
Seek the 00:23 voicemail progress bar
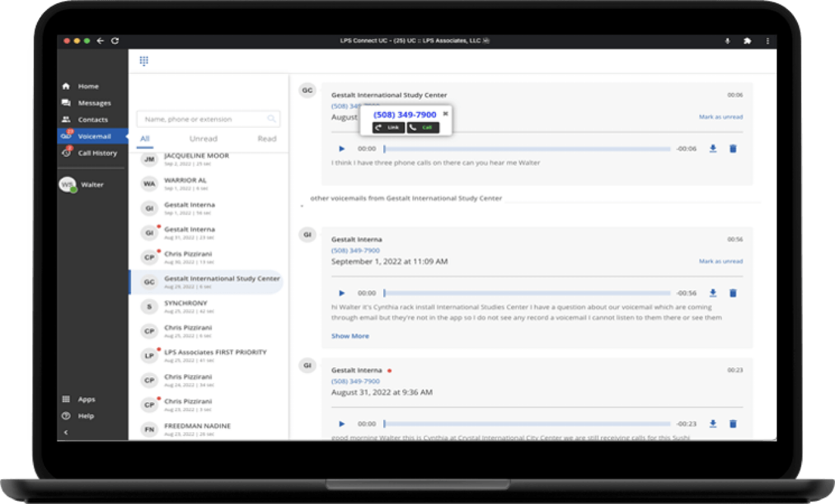tap(527, 424)
